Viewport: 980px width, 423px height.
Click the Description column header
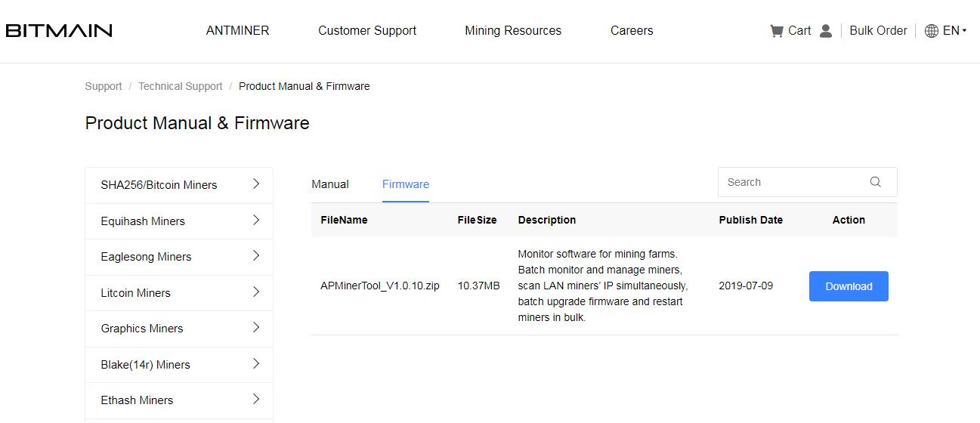547,220
